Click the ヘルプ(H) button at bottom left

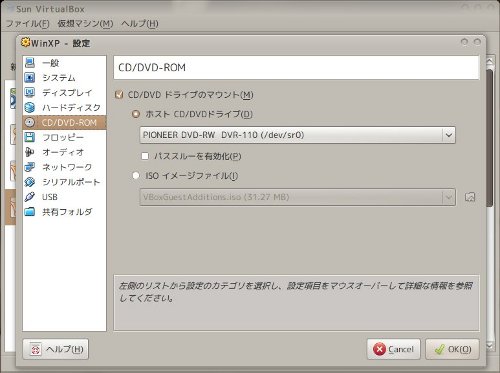[56, 349]
